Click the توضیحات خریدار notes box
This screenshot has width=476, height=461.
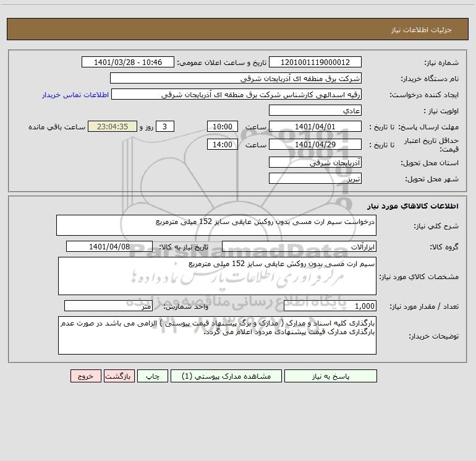coord(217,335)
